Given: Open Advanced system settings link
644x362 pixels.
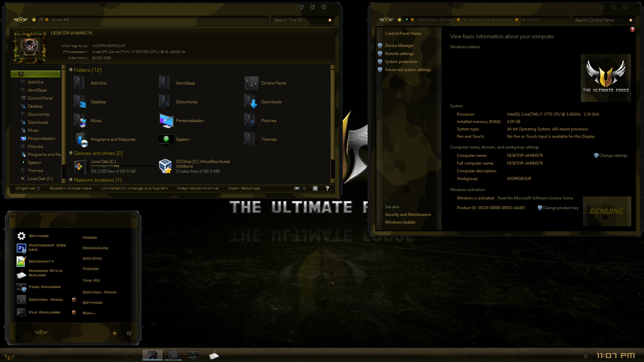Looking at the screenshot, I should [x=408, y=70].
